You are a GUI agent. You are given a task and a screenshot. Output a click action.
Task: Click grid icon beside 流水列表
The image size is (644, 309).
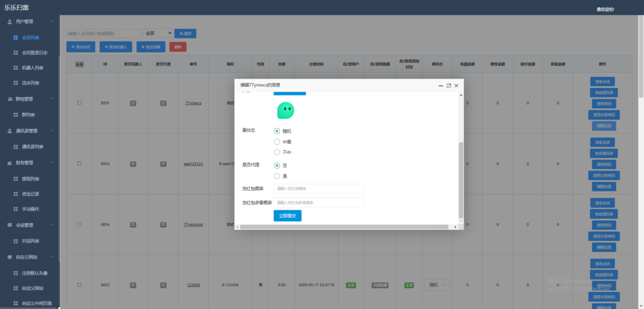point(16,83)
